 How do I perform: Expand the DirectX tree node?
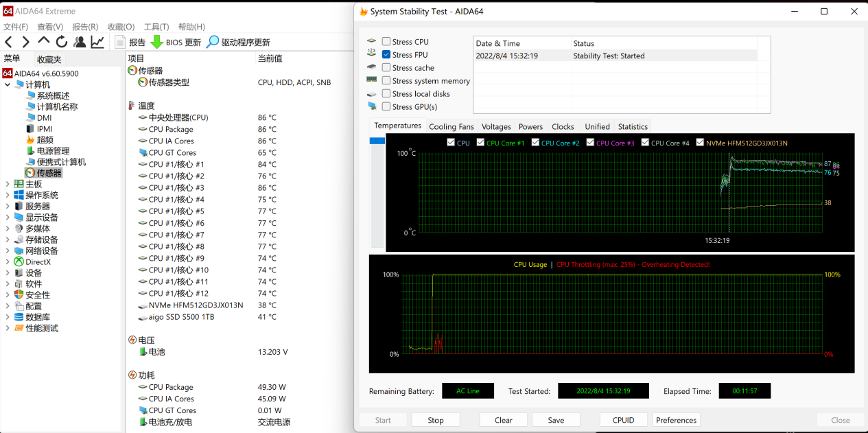[8, 261]
